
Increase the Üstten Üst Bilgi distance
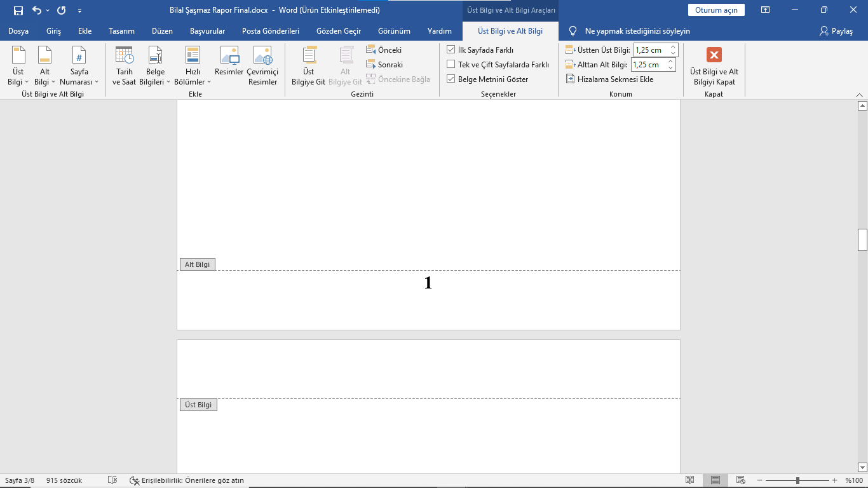(674, 46)
